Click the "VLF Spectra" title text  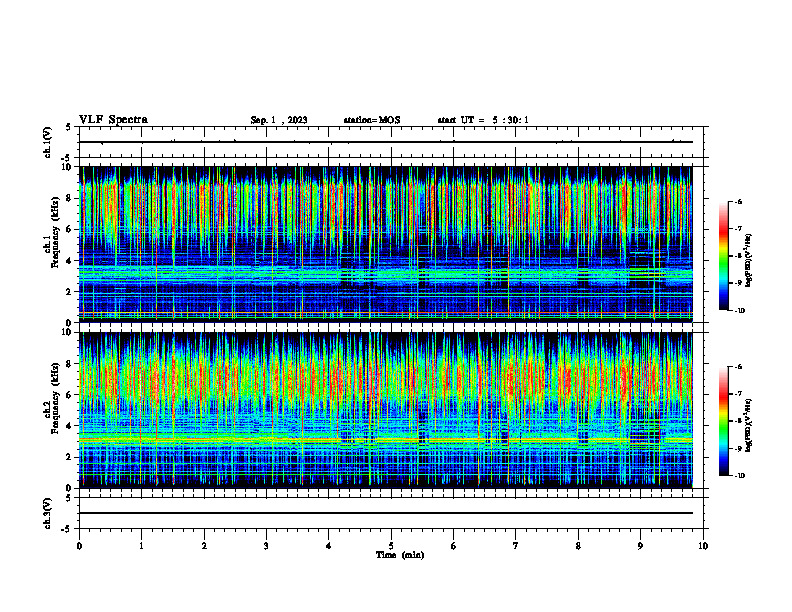click(113, 120)
